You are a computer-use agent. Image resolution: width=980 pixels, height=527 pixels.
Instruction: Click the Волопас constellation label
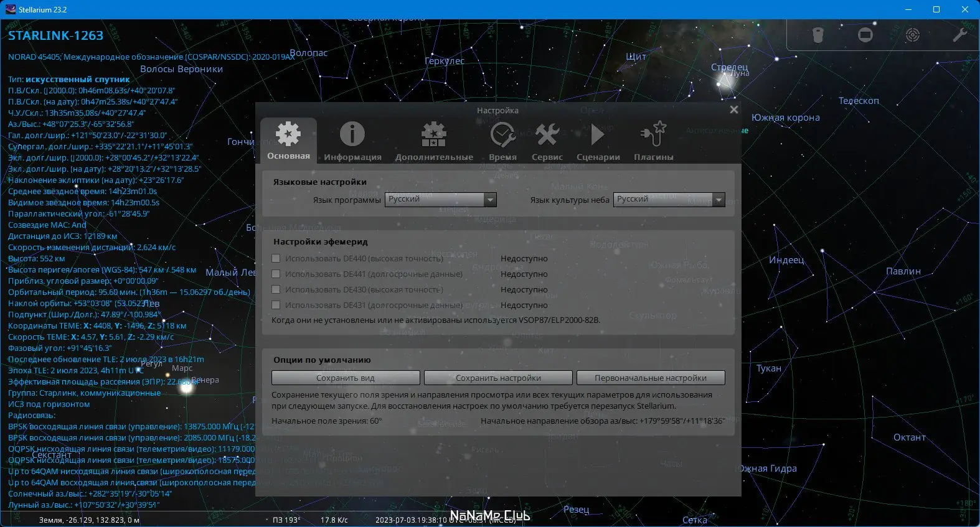pos(309,53)
